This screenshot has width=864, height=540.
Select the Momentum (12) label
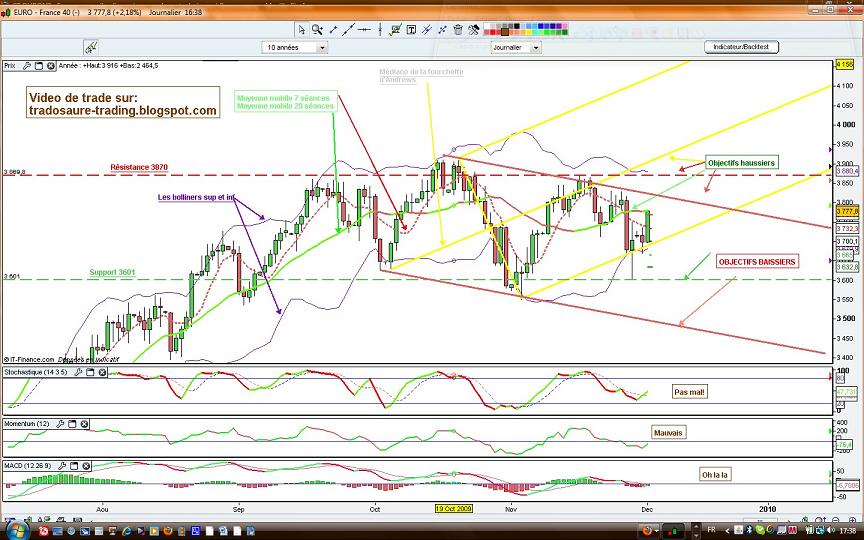click(x=27, y=424)
